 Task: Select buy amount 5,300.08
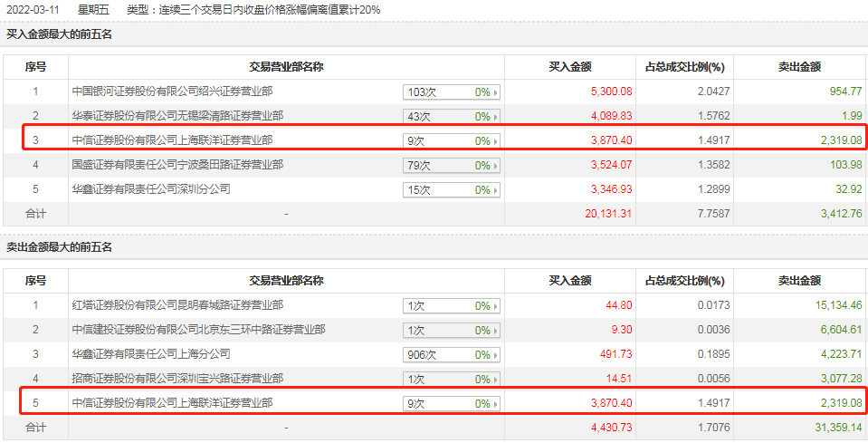tap(611, 91)
